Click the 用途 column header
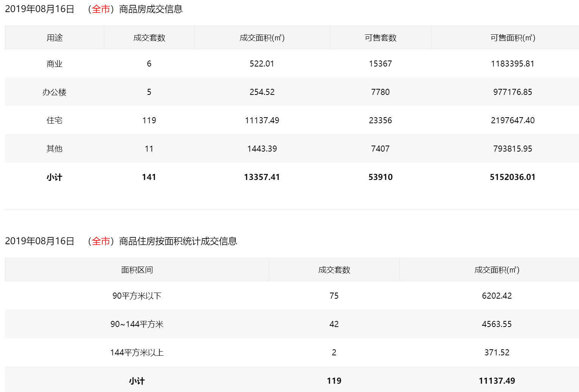The image size is (579, 392). pyautogui.click(x=54, y=38)
